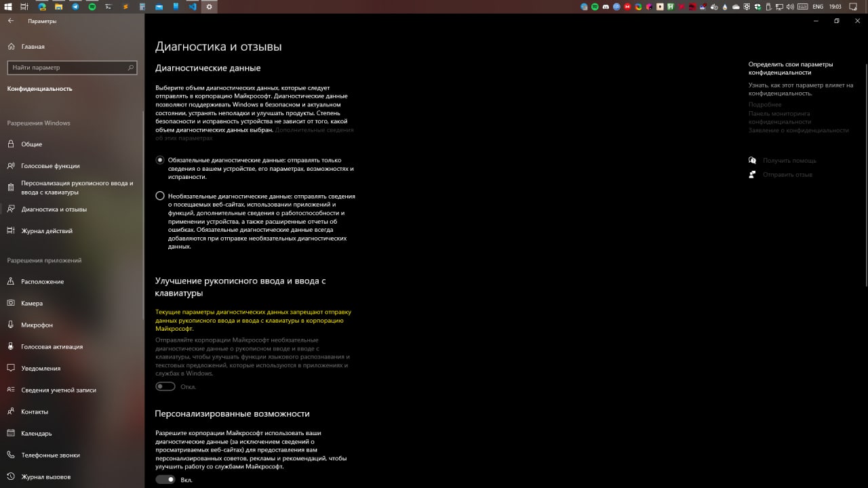Click the Персонализированные возможности heading
868x488 pixels.
pos(233,413)
